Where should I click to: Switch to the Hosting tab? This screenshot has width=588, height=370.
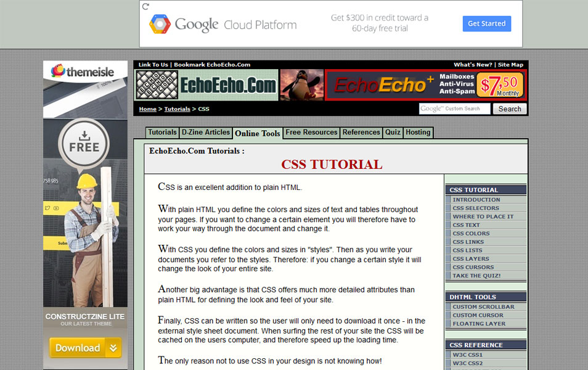pos(418,132)
